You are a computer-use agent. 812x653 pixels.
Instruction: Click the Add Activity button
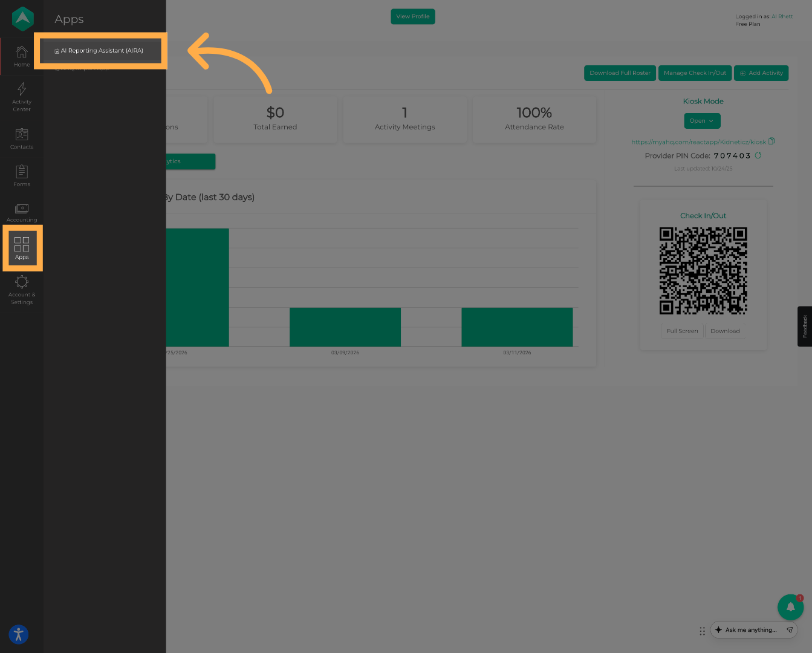(x=761, y=73)
